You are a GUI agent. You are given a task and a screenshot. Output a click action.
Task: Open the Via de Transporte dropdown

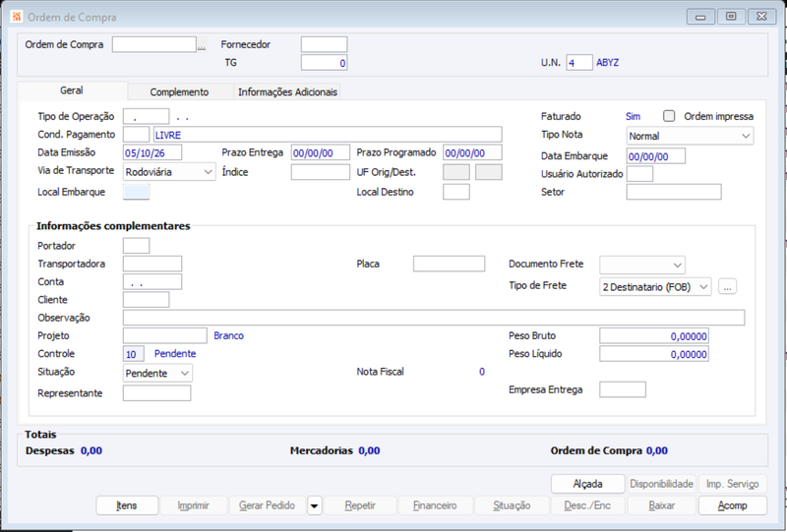pos(169,172)
